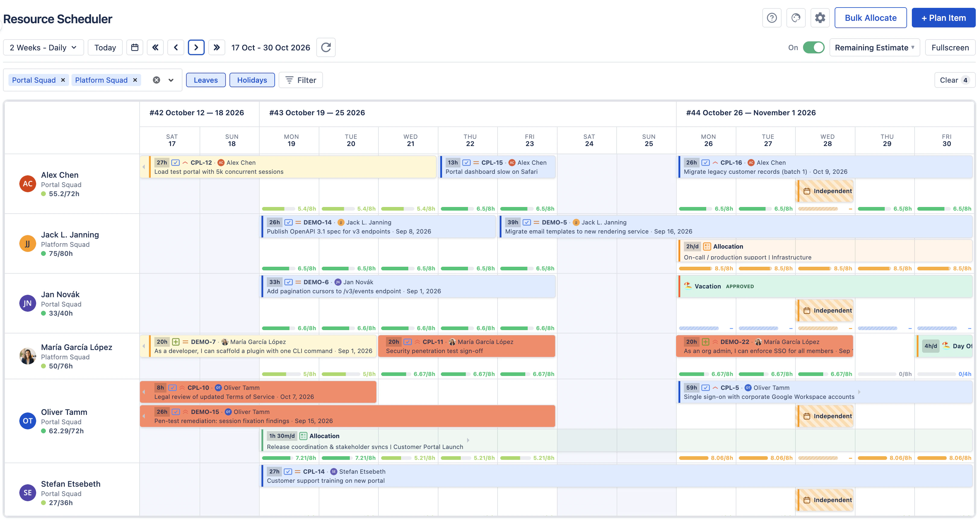This screenshot has width=980, height=522.
Task: Click the CPL-14 task checkbox icon
Action: coord(288,471)
